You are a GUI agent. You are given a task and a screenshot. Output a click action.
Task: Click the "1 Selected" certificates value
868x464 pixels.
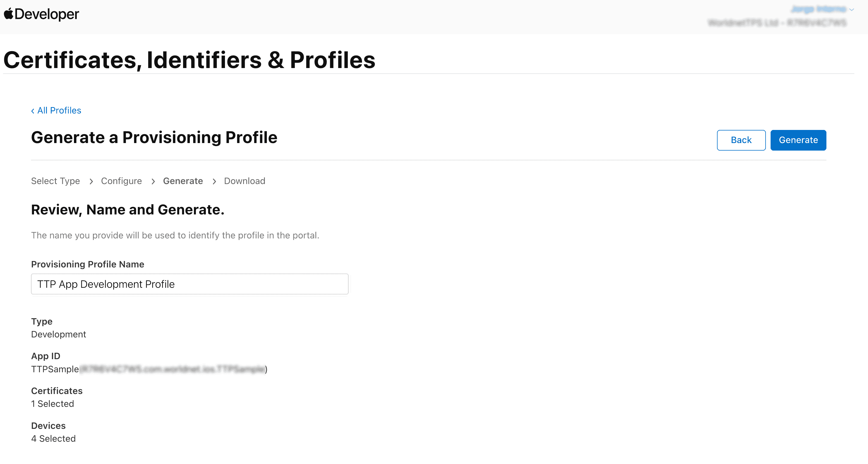click(x=52, y=404)
